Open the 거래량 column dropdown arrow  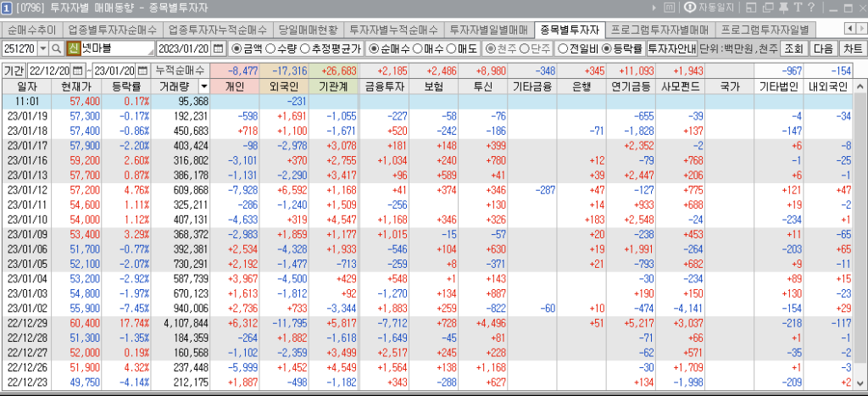coord(203,86)
